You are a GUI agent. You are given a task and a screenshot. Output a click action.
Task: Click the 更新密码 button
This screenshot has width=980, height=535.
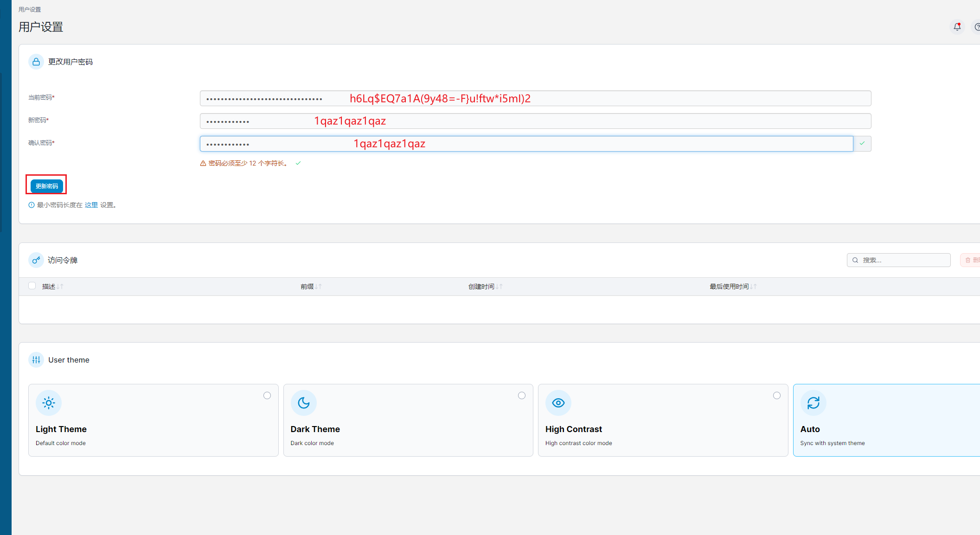(47, 186)
